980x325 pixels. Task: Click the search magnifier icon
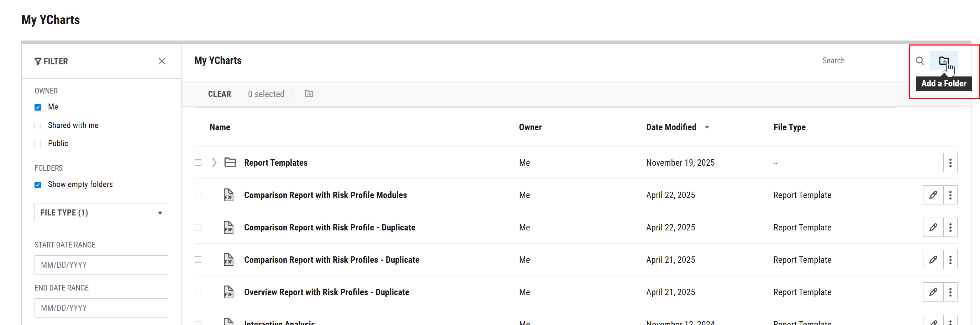[920, 61]
